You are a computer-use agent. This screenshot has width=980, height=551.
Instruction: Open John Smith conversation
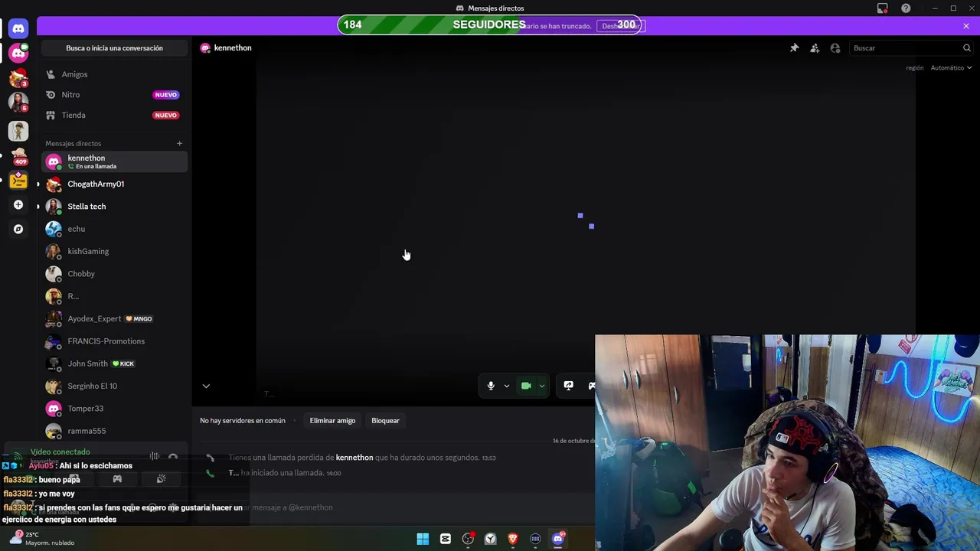click(x=114, y=364)
